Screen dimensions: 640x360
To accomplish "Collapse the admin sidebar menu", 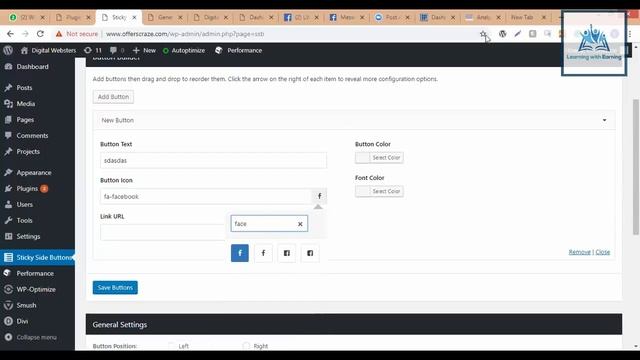I will pos(36,337).
